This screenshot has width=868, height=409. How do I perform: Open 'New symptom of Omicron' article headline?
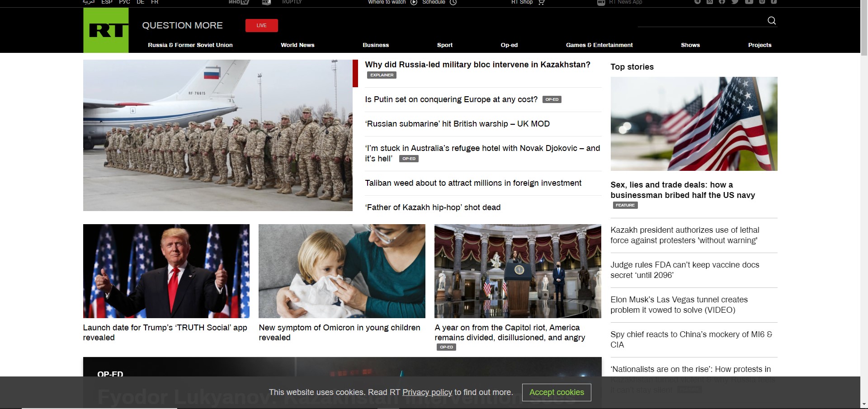click(x=340, y=333)
